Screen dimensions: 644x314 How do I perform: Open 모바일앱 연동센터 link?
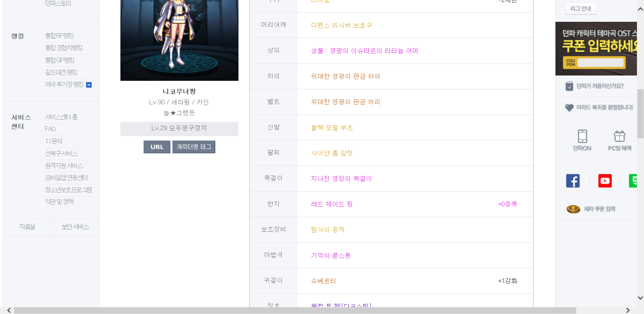point(66,177)
